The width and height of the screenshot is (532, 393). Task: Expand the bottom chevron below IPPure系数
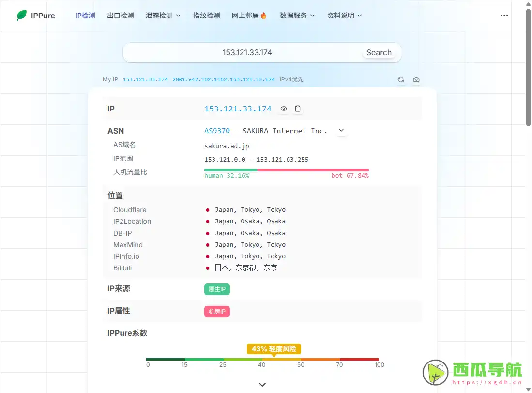pos(262,384)
